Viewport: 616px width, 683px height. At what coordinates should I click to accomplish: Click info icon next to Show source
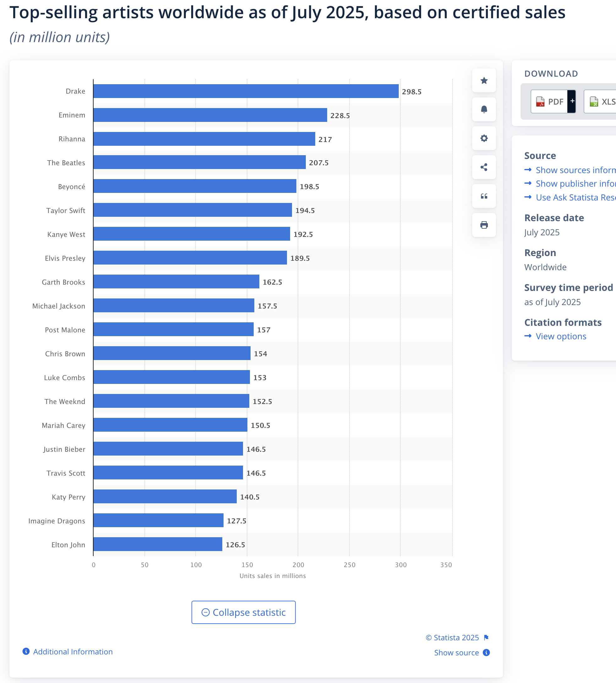(486, 653)
